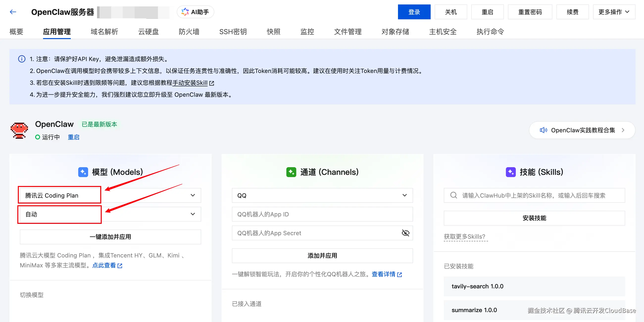Open the 手动安装Skill tutorial link

point(190,83)
